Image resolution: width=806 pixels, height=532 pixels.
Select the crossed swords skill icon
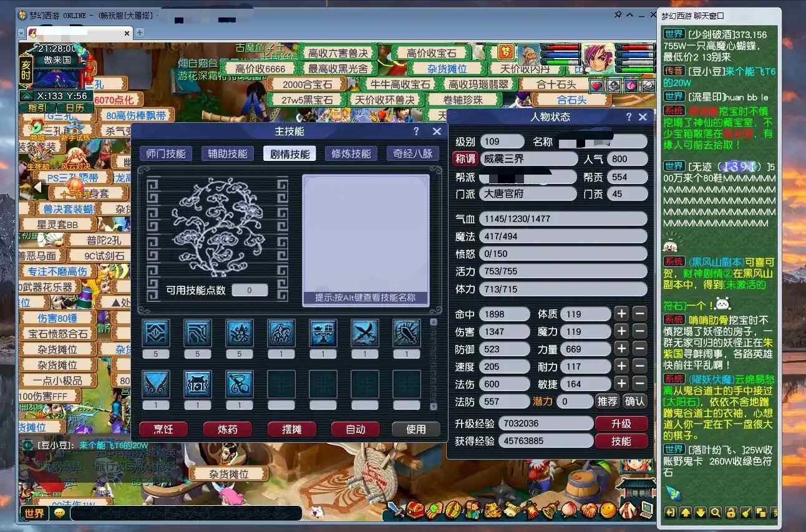[364, 333]
